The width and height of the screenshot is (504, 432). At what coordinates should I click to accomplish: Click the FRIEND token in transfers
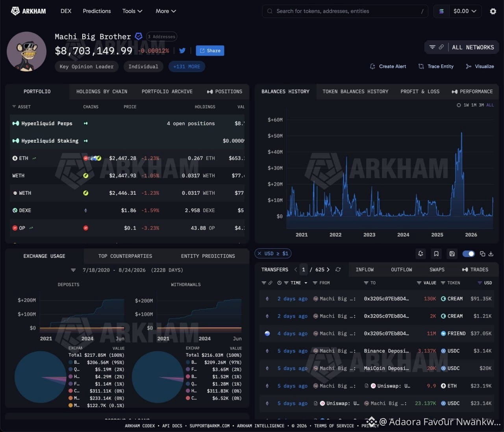click(x=453, y=333)
